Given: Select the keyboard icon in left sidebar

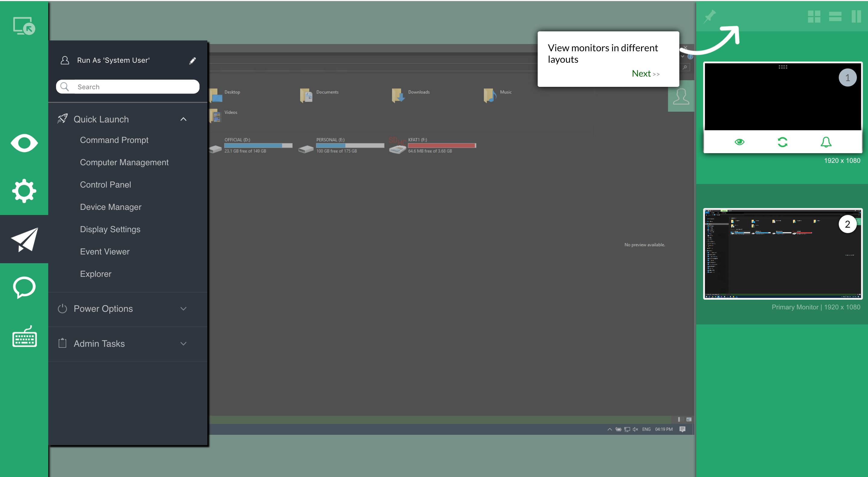Looking at the screenshot, I should 24,336.
